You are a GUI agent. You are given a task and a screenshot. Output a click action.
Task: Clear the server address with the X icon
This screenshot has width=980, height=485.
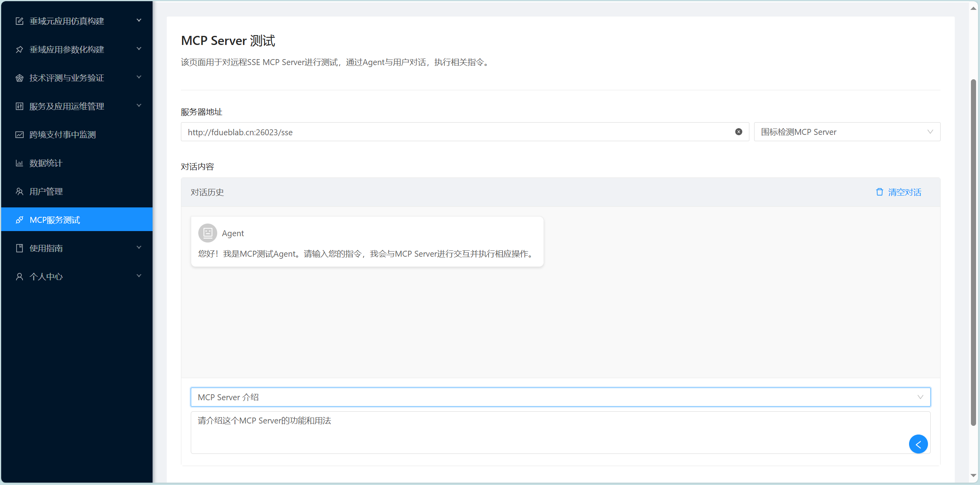(739, 132)
